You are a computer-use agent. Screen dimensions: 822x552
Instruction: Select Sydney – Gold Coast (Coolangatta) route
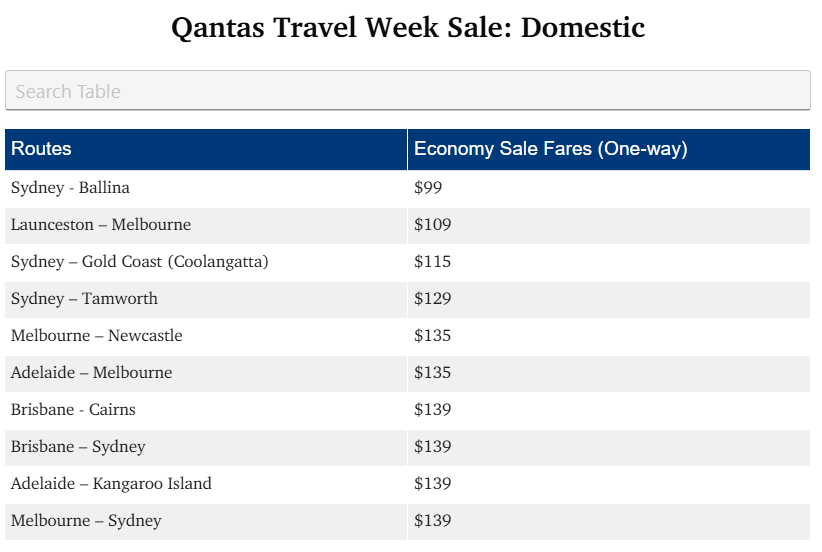pyautogui.click(x=139, y=262)
